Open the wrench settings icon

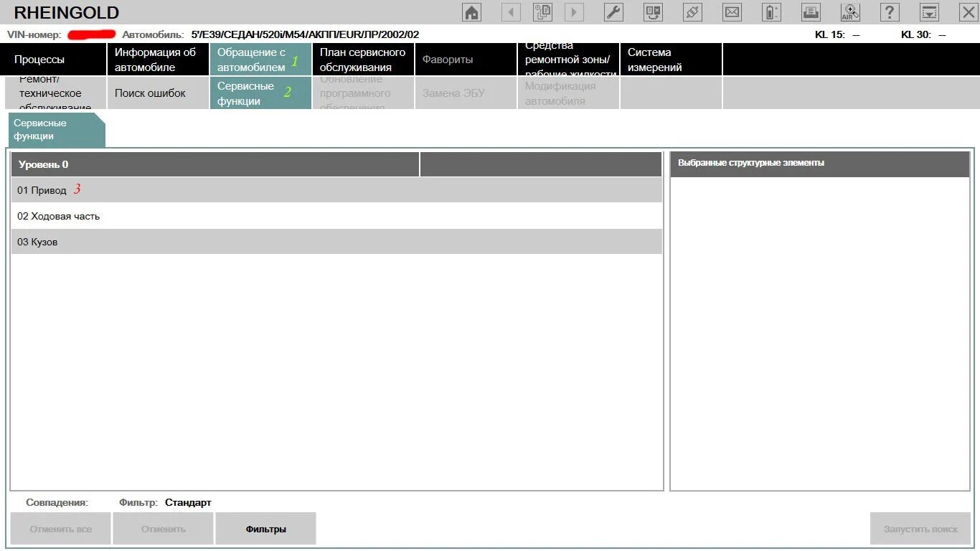pos(614,12)
